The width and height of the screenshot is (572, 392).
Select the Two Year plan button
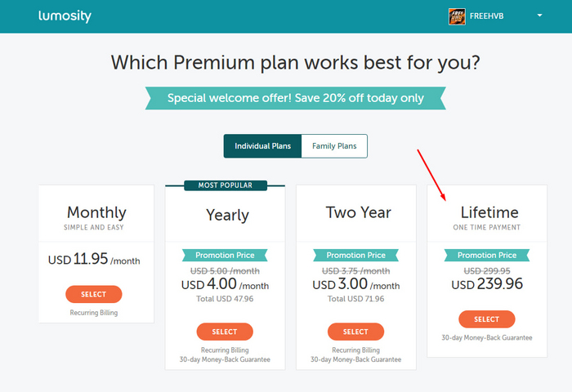click(x=355, y=332)
